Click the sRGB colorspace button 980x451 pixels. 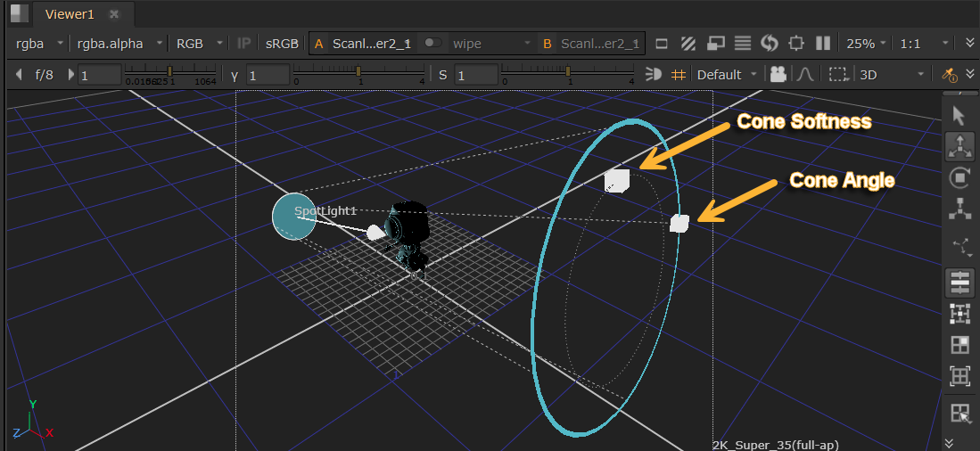coord(282,43)
